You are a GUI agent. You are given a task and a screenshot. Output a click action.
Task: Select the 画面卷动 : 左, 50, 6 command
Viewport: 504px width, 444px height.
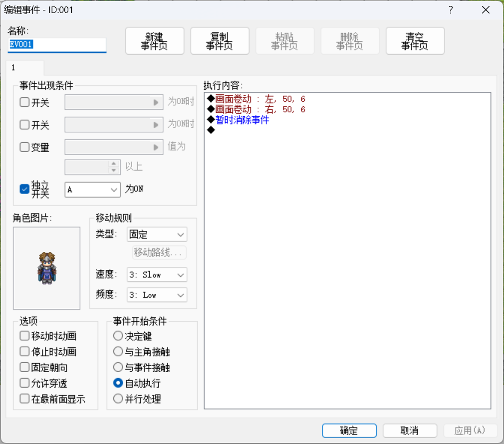tap(256, 99)
